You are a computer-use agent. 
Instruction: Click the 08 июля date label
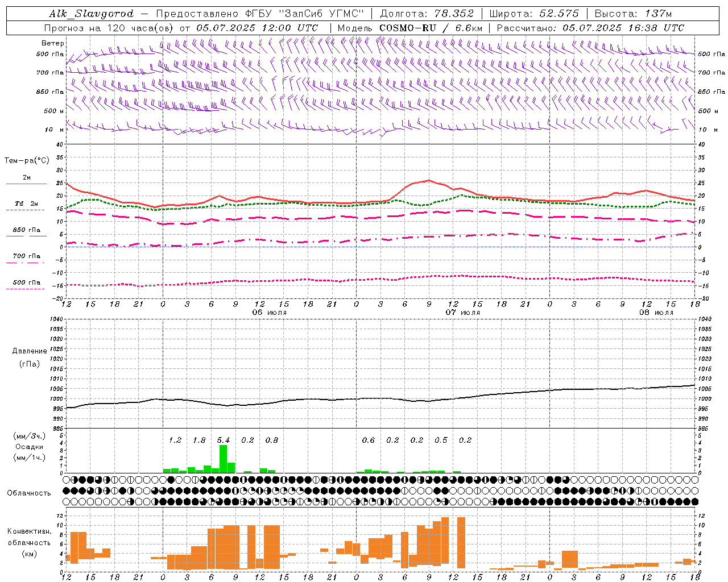[656, 313]
